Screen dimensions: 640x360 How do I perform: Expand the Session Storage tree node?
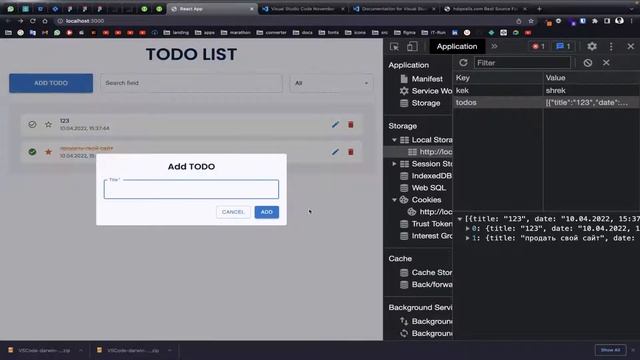pos(394,164)
